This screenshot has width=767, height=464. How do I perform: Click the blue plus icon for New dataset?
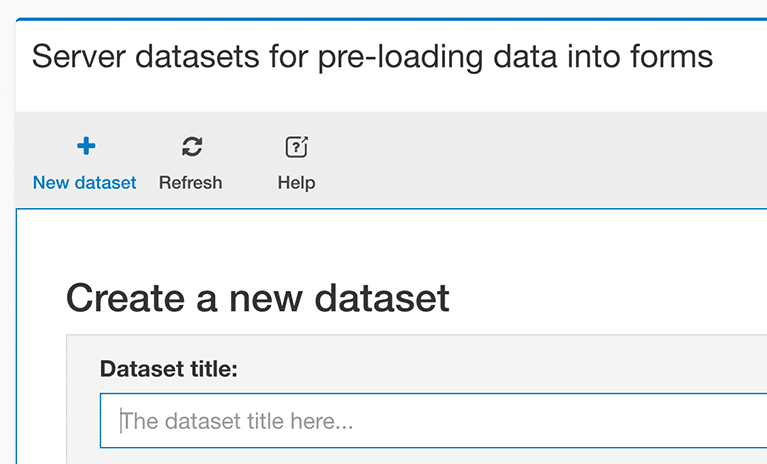(x=86, y=146)
